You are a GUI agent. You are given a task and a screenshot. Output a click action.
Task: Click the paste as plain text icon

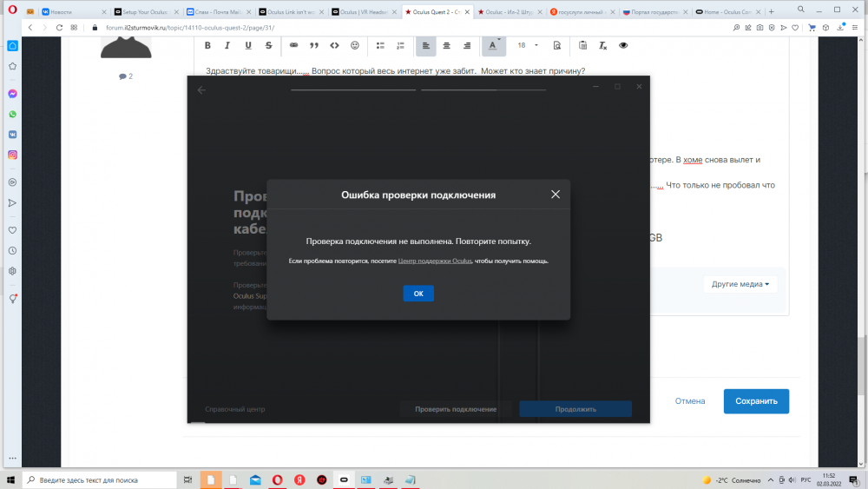coord(583,45)
